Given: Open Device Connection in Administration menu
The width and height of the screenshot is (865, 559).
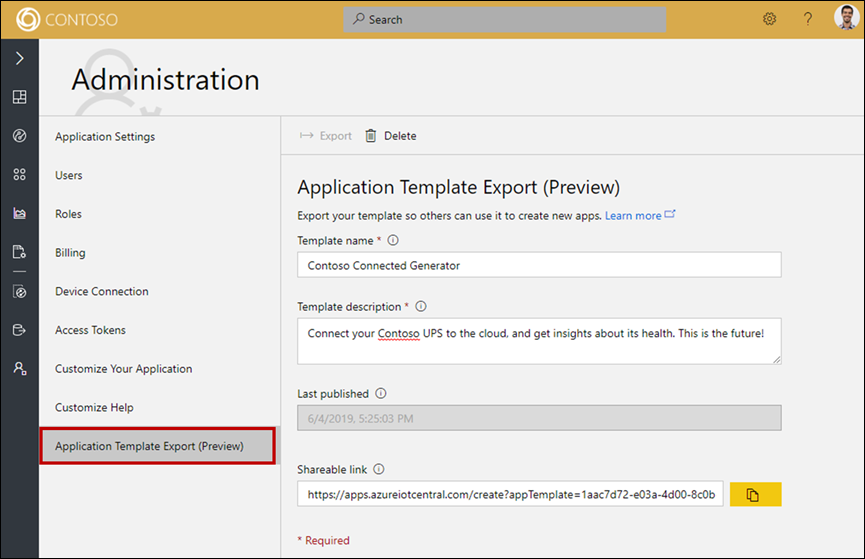Looking at the screenshot, I should pos(102,291).
